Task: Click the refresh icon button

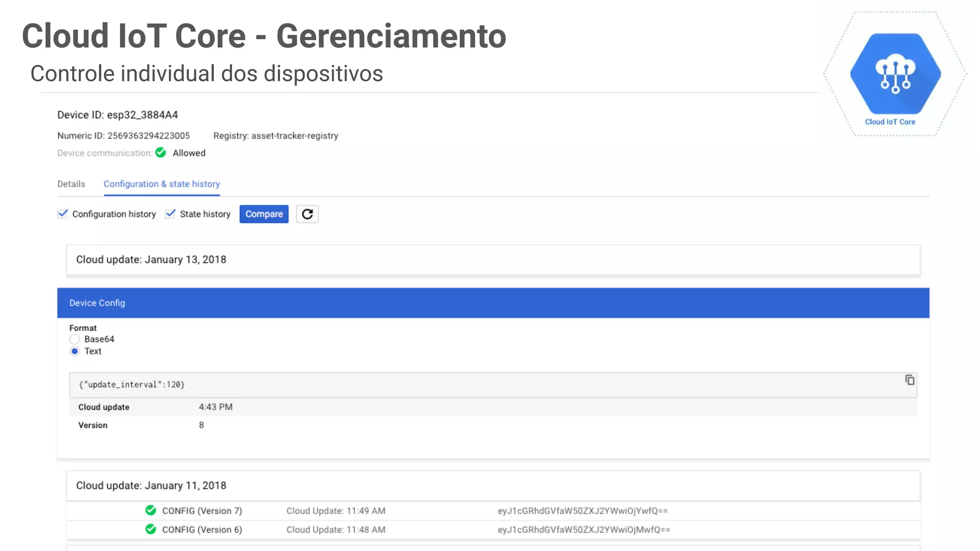Action: [307, 214]
